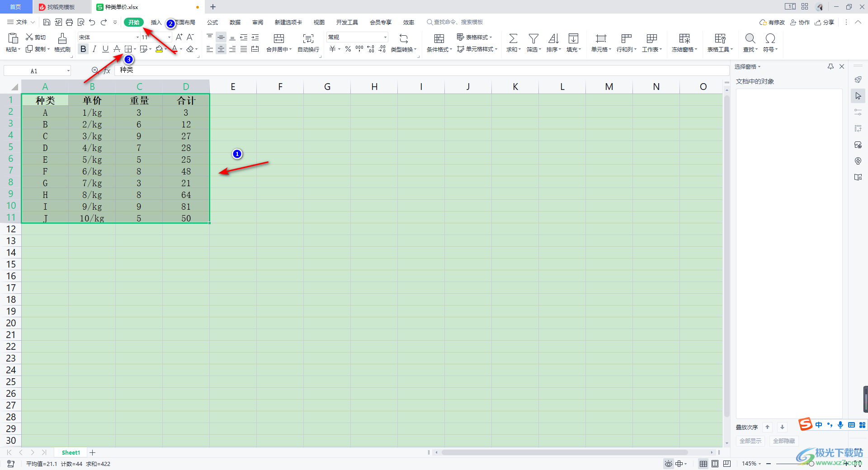The height and width of the screenshot is (470, 868).
Task: Switch to Page Layout view in status bar
Action: click(715, 464)
